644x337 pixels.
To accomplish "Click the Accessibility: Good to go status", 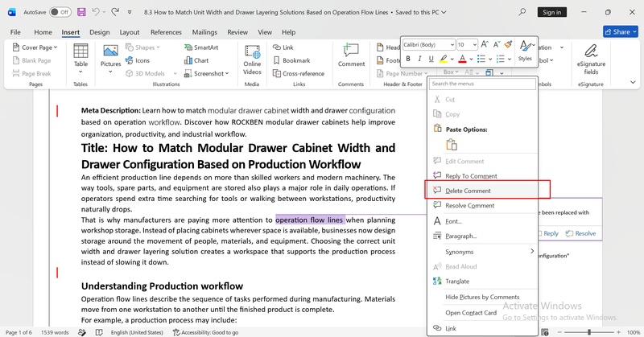I will click(x=205, y=332).
